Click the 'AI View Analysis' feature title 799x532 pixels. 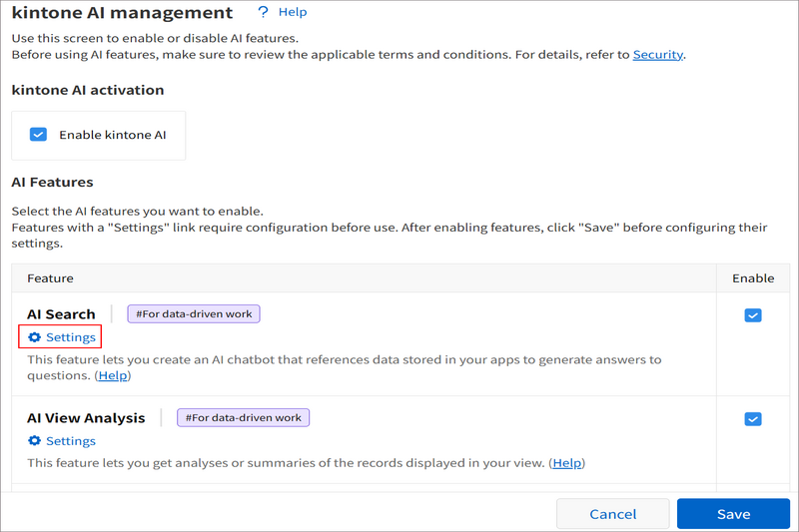coord(86,418)
